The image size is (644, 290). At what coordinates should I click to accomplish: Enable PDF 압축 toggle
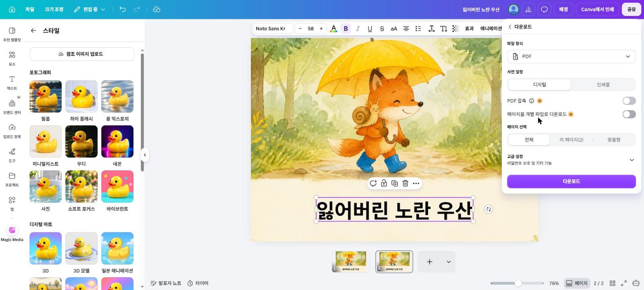629,101
